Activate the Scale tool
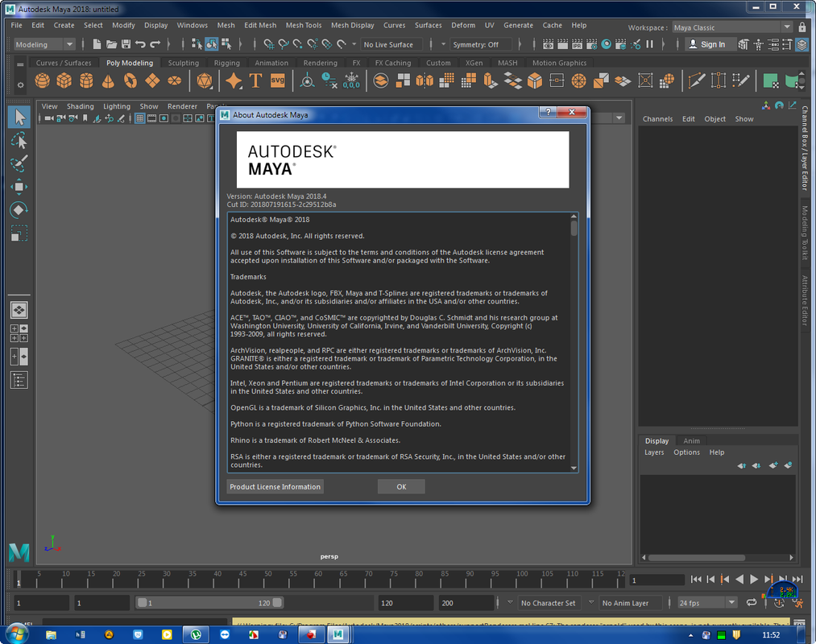 (x=19, y=233)
